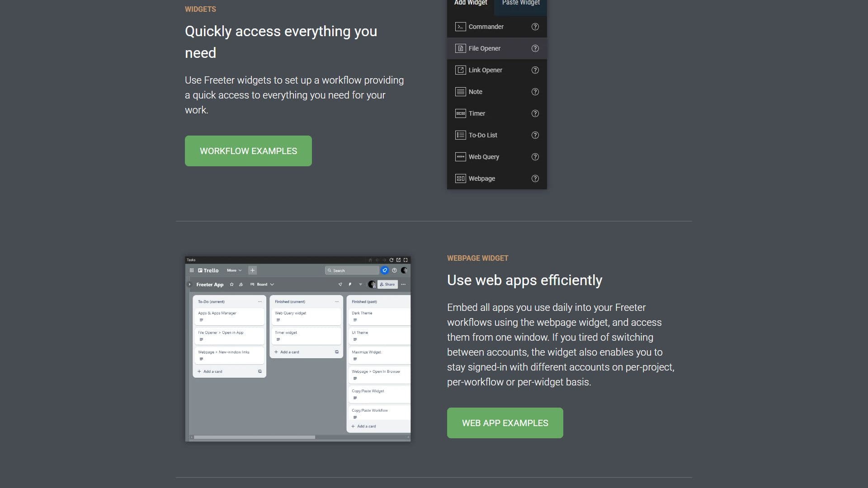Click the workspace visibility icon beside star
868x488 pixels.
pos(241,284)
